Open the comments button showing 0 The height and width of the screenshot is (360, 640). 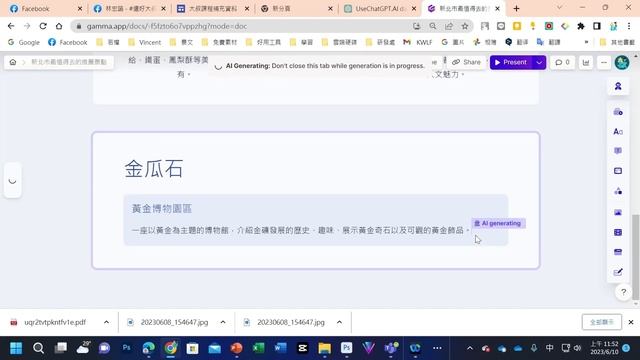[x=562, y=62]
